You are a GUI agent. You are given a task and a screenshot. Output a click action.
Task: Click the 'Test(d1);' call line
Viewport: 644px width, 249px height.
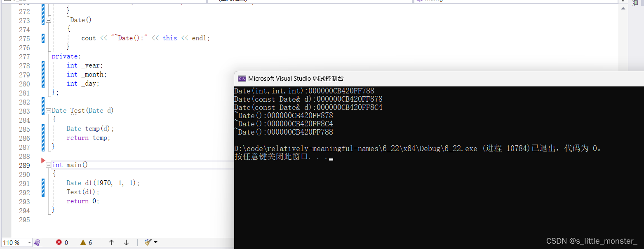click(x=83, y=192)
